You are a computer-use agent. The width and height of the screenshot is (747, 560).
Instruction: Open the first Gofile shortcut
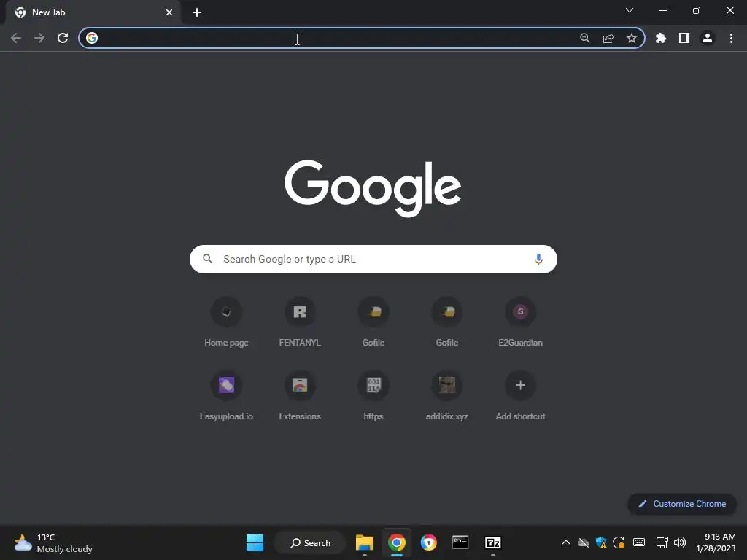[373, 322]
